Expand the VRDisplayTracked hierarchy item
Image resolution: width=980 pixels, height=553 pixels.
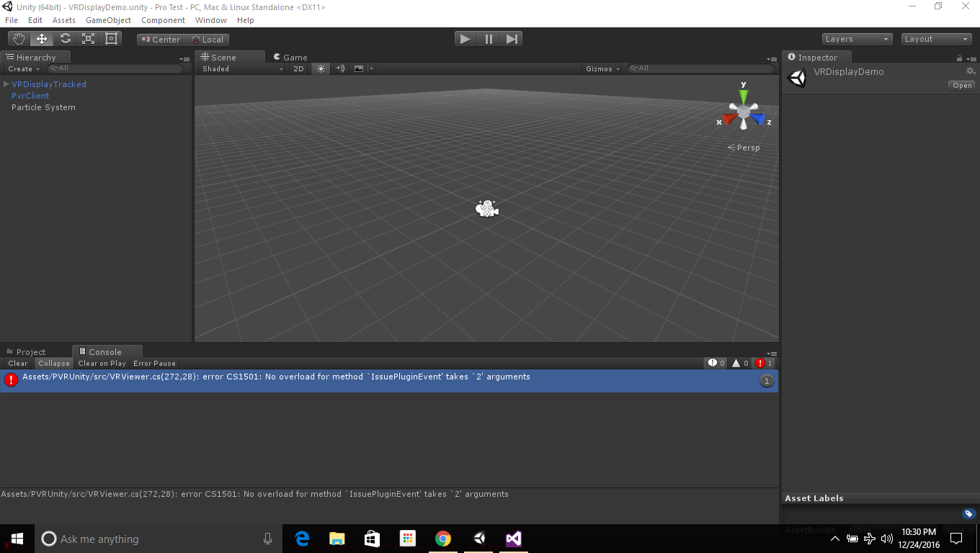(x=6, y=84)
